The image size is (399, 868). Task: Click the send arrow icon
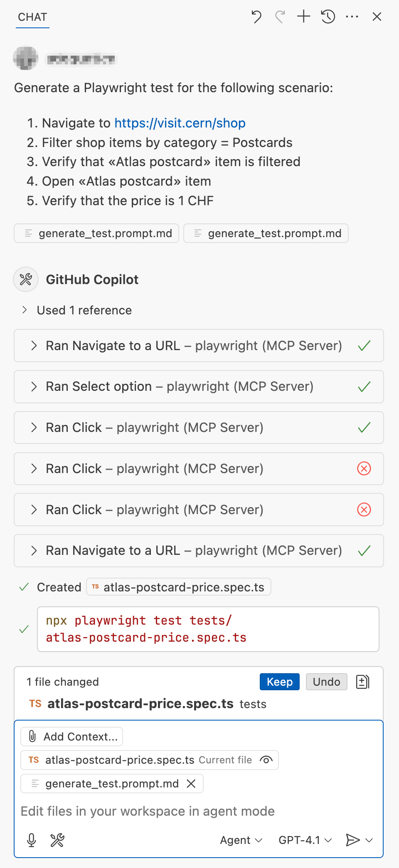[x=352, y=840]
